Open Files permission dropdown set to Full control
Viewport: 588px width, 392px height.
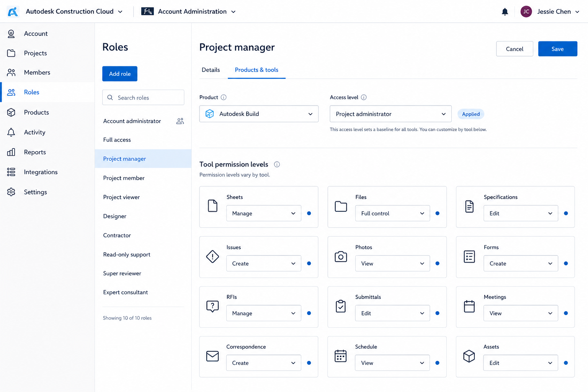(x=392, y=213)
